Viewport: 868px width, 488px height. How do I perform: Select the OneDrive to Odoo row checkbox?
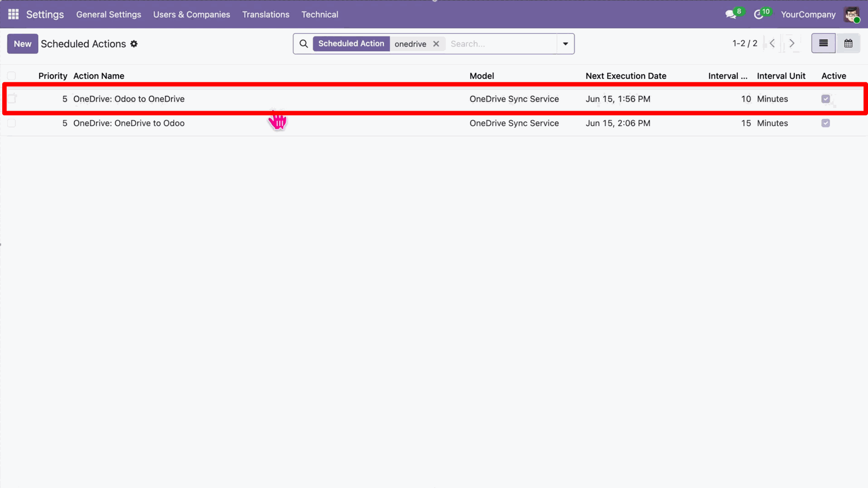[x=11, y=123]
